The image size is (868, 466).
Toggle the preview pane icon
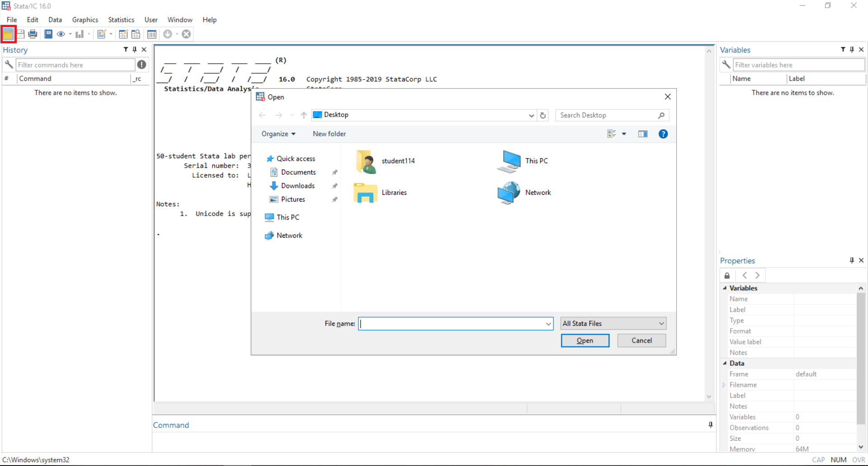coord(643,134)
